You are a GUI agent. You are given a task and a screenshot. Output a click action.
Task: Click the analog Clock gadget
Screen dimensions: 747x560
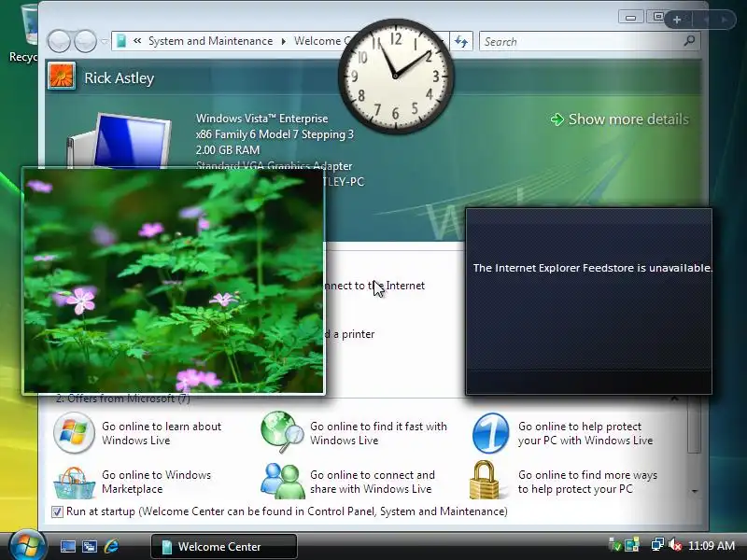pyautogui.click(x=395, y=77)
